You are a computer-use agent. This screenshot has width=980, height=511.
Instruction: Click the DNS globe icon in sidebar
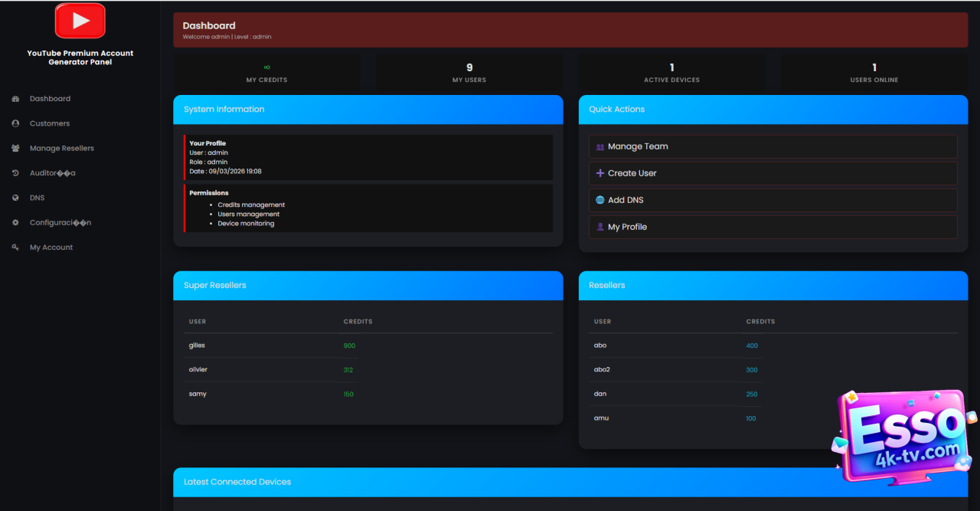[15, 198]
